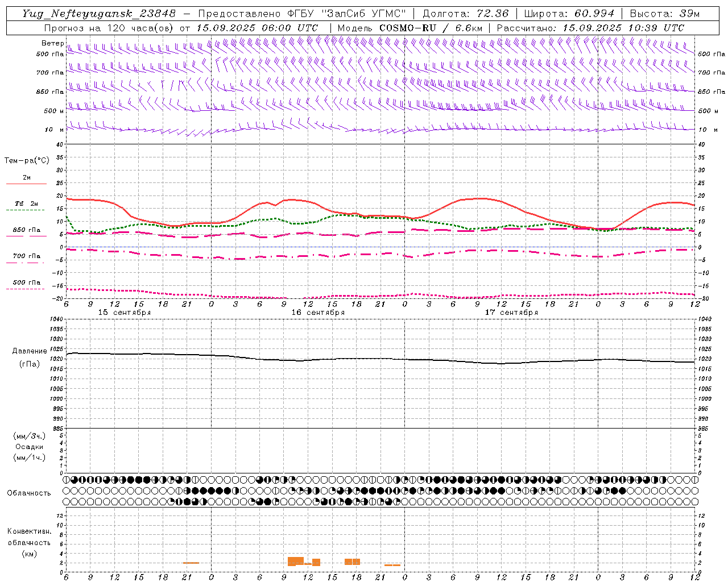The height and width of the screenshot is (582, 728).
Task: Click the Прогноз на 120 часа(ов) text
Action: pos(110,28)
